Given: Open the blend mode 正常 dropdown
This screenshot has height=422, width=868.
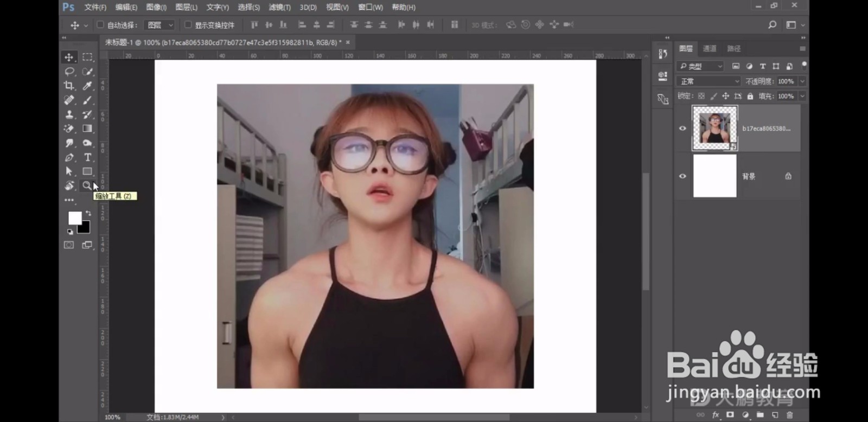Looking at the screenshot, I should pyautogui.click(x=709, y=81).
